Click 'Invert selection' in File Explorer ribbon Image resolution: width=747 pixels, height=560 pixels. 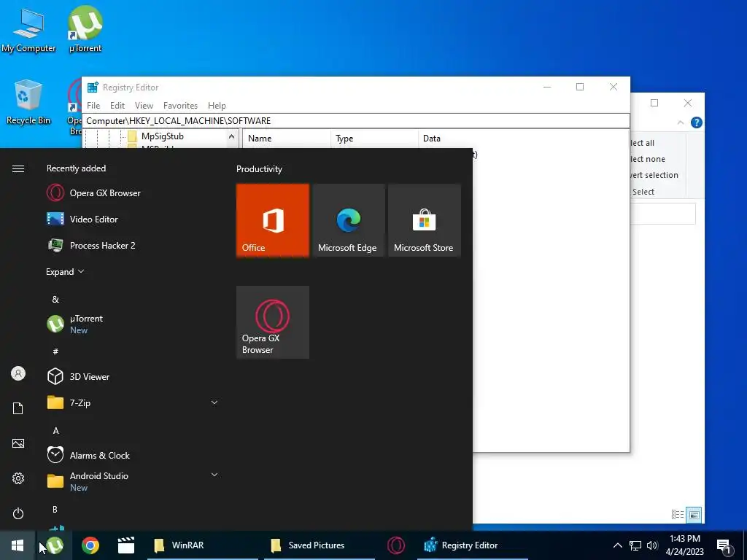pos(654,175)
